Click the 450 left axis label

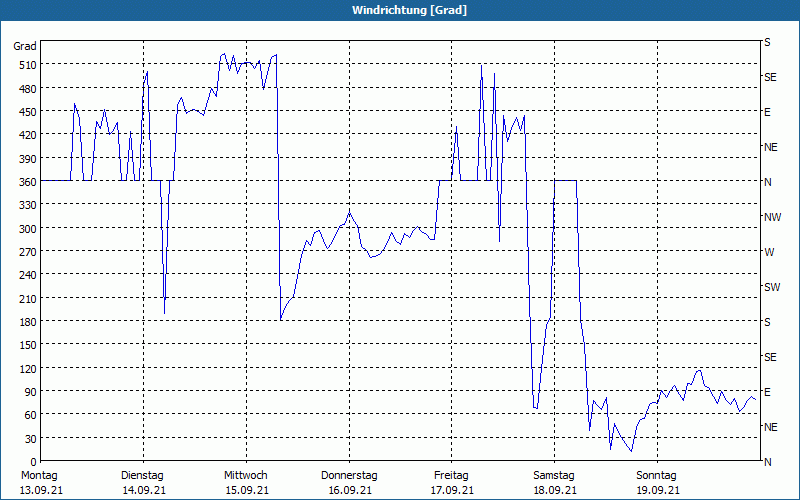pyautogui.click(x=28, y=112)
